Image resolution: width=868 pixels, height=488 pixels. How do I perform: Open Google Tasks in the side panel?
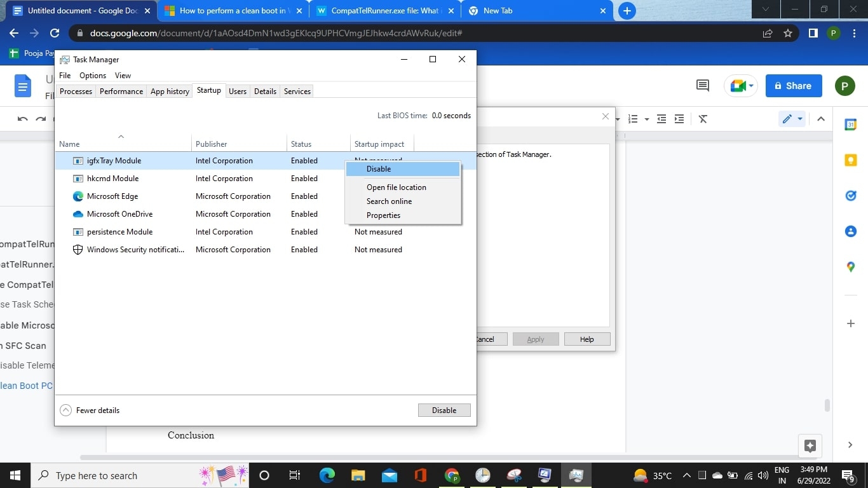pyautogui.click(x=851, y=196)
